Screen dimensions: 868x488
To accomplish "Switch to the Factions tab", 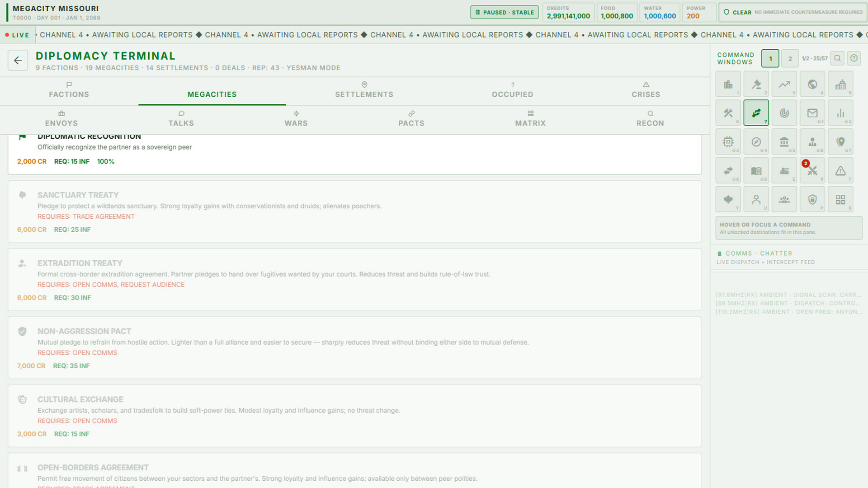I will pos(69,91).
